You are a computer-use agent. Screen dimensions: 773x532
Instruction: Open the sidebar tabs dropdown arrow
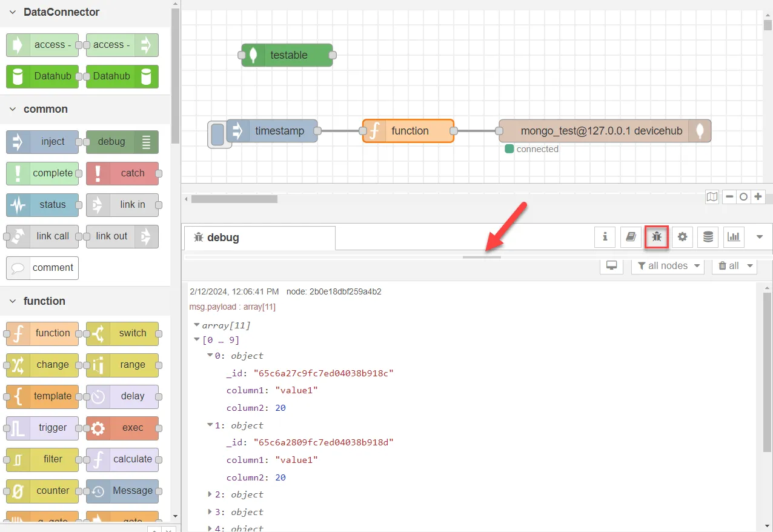(760, 237)
